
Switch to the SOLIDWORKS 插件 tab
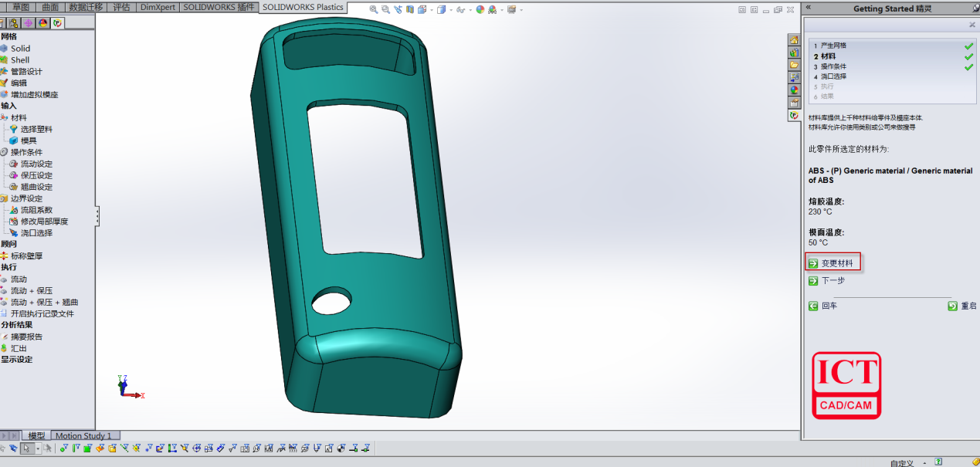point(219,7)
